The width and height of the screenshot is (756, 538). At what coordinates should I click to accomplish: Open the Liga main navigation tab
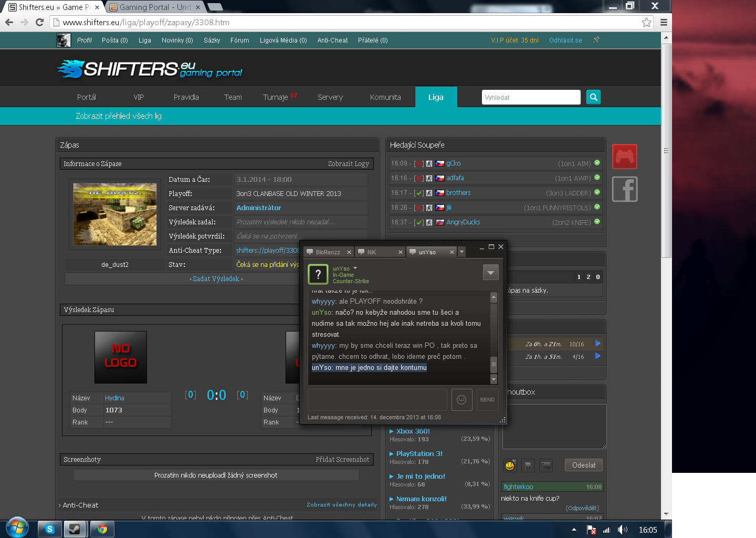click(x=436, y=97)
